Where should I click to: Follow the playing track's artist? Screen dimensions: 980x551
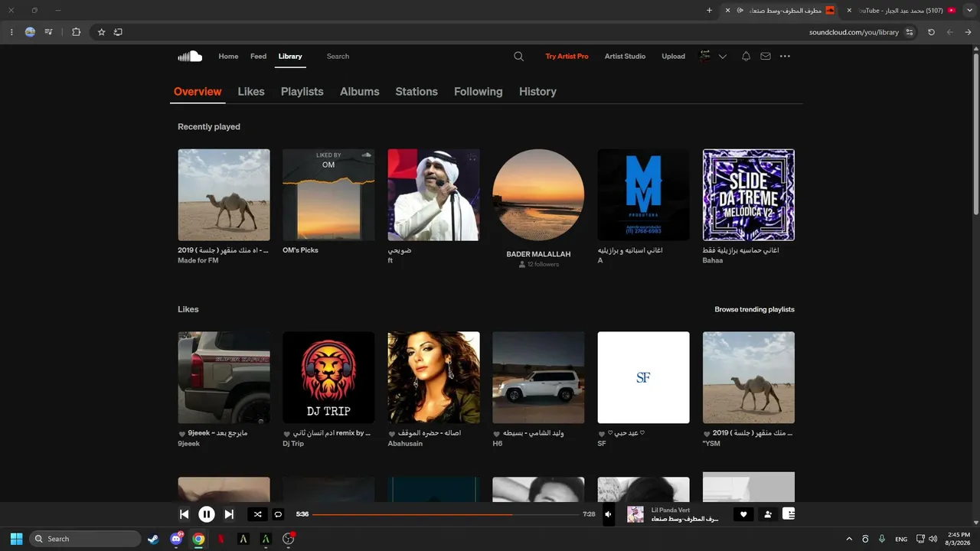(768, 514)
